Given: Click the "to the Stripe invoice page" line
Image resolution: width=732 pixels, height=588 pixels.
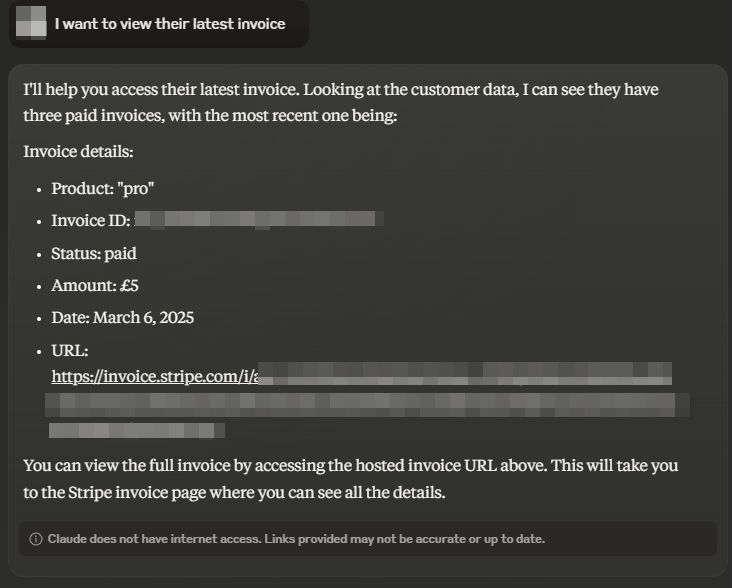Looking at the screenshot, I should pyautogui.click(x=234, y=493).
